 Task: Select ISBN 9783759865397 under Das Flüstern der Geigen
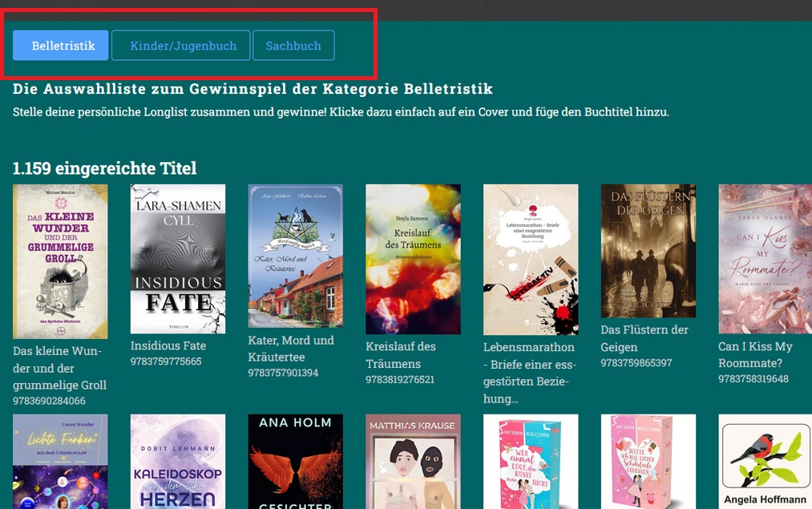(x=636, y=363)
